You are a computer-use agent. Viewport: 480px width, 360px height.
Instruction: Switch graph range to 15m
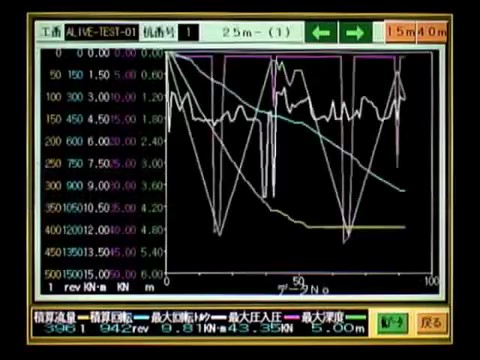400,32
